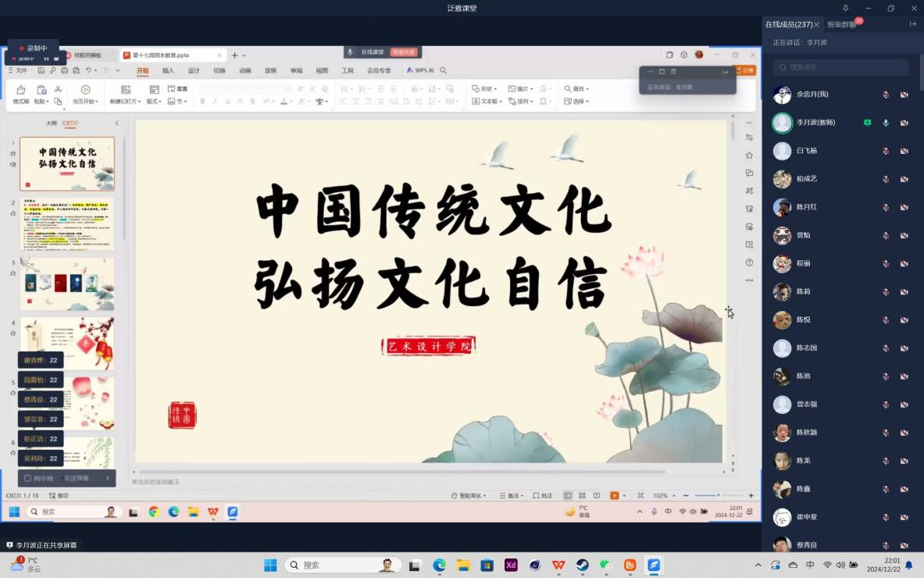The height and width of the screenshot is (578, 924).
Task: Open the 开始 ribbon tab
Action: [x=143, y=71]
